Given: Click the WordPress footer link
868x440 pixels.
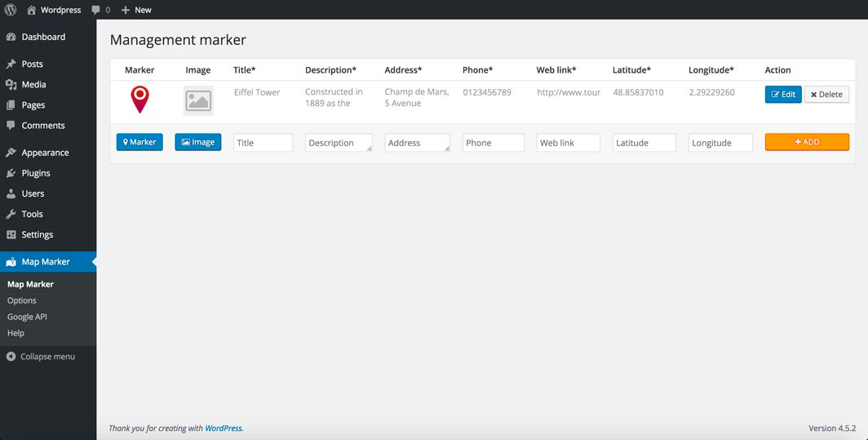Looking at the screenshot, I should 224,429.
